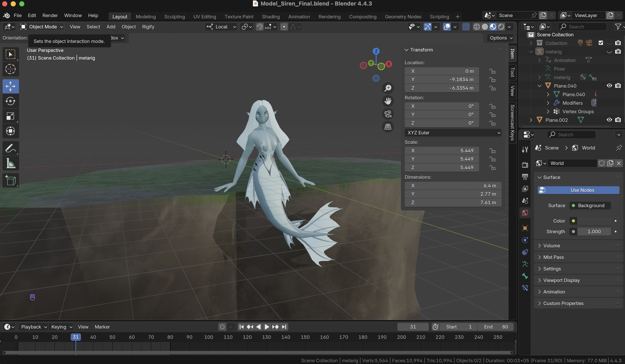Screen dimensions: 625x364
Task: Switch to the Sculpting workspace tab
Action: (174, 17)
